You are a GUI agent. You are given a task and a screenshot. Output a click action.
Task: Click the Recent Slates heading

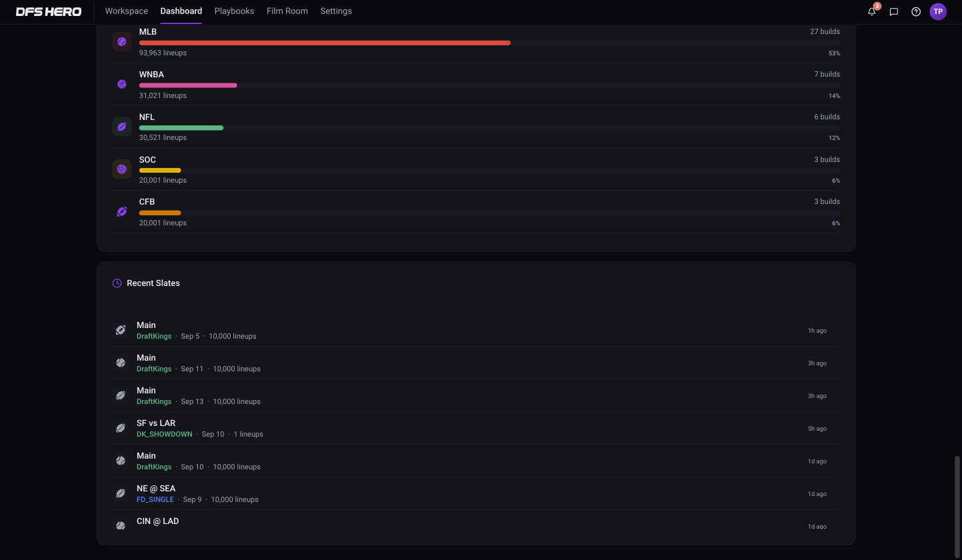[153, 283]
